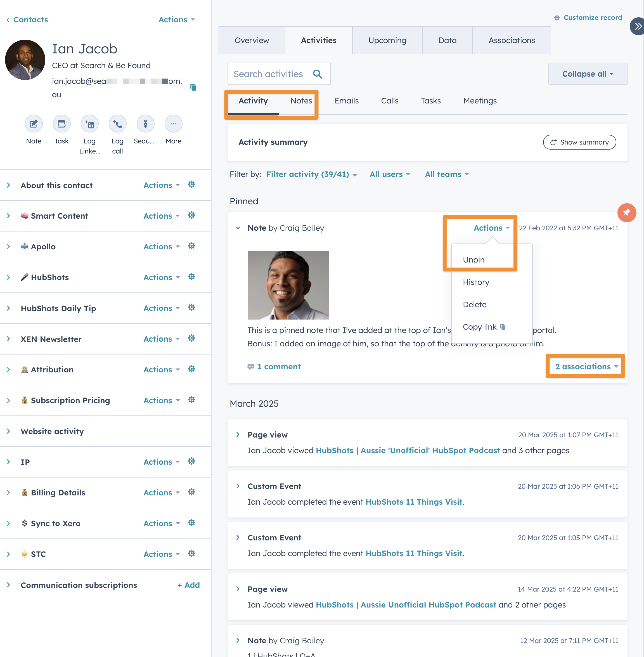Click the Show summary button
Image resolution: width=644 pixels, height=657 pixels.
click(579, 142)
